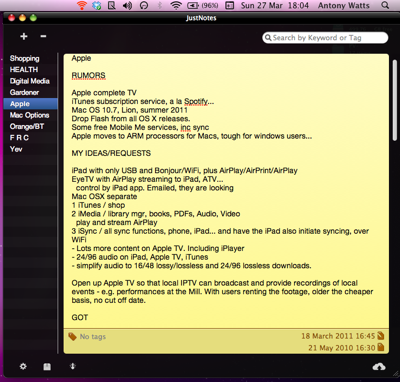Open the F R C note
Image resolution: width=400 pixels, height=382 pixels.
[x=31, y=138]
